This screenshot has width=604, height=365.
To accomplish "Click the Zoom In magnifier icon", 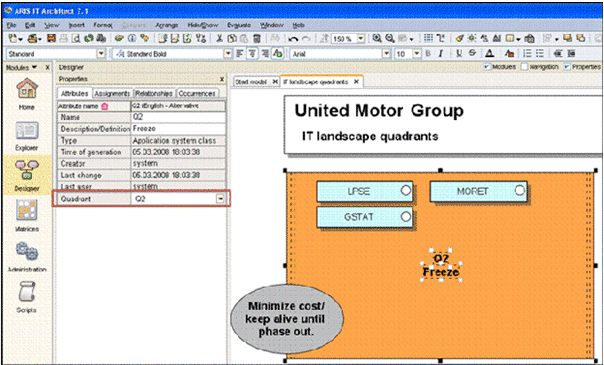I will point(376,39).
